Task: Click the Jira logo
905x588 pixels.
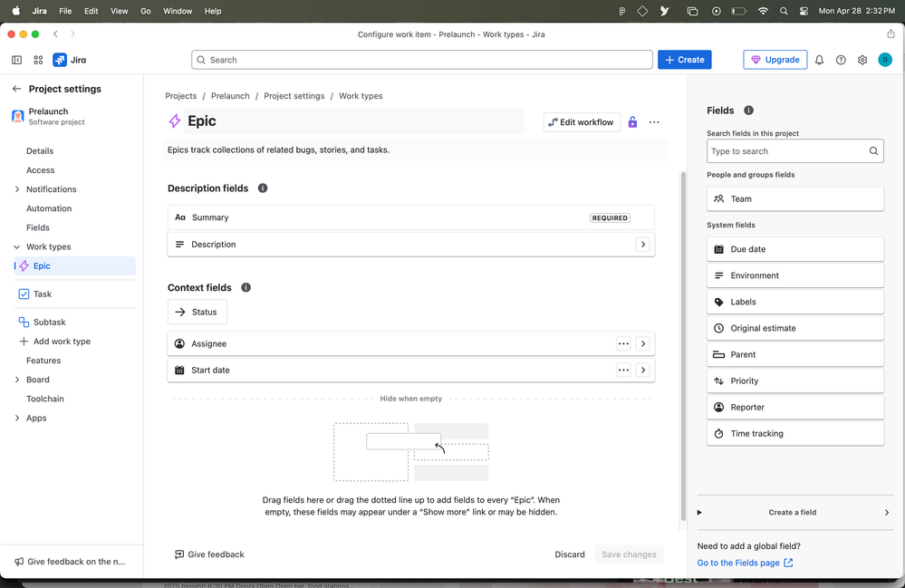Action: tap(69, 60)
